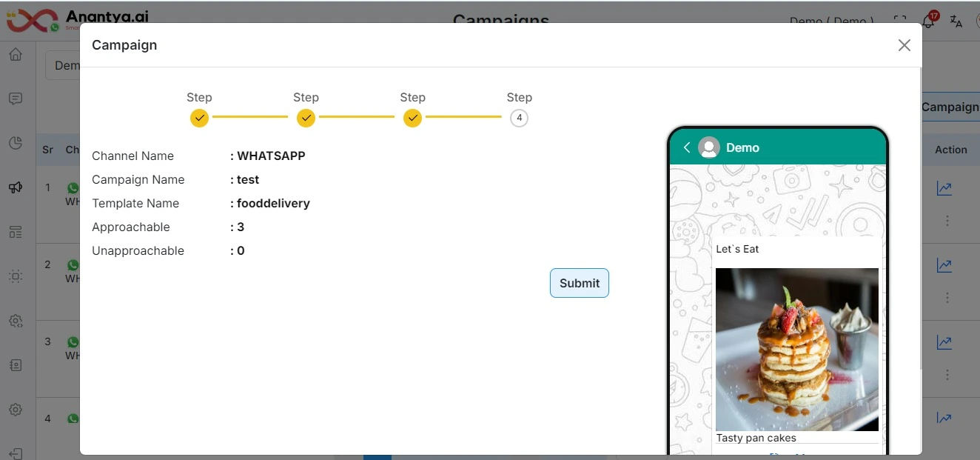Go to first completed step circle

[199, 118]
